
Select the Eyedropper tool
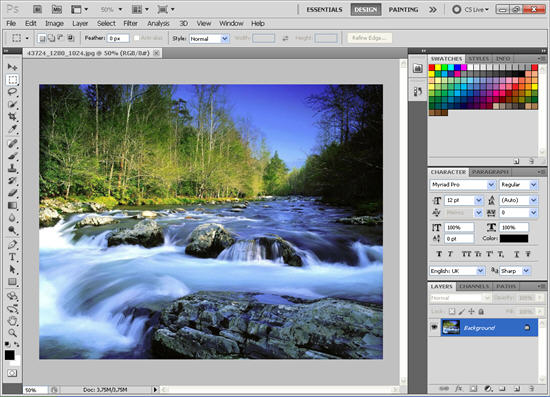(x=12, y=129)
